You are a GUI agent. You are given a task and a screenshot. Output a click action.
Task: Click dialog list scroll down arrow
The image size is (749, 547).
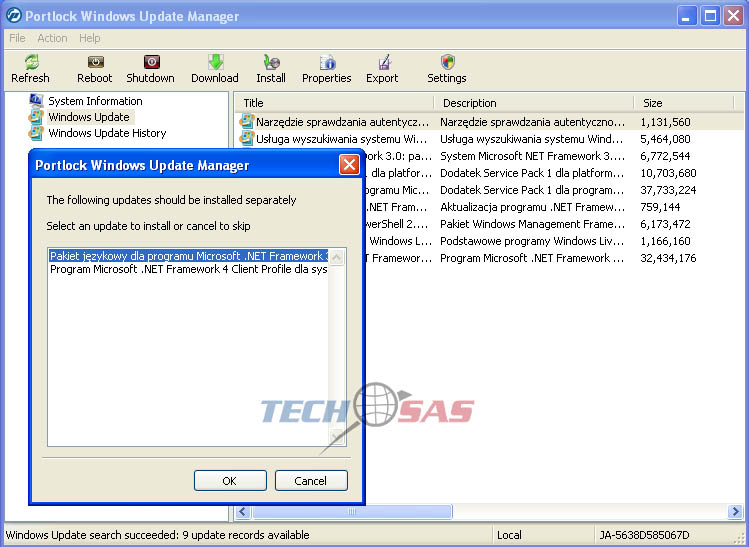pos(337,437)
